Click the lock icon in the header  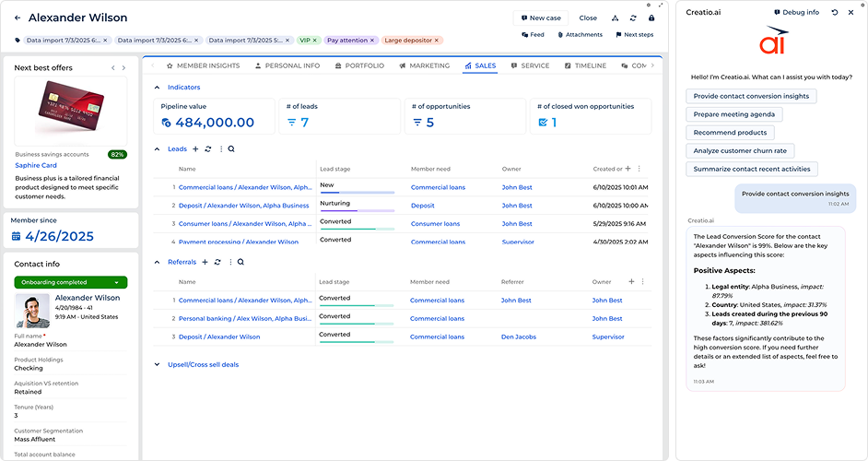[x=651, y=18]
